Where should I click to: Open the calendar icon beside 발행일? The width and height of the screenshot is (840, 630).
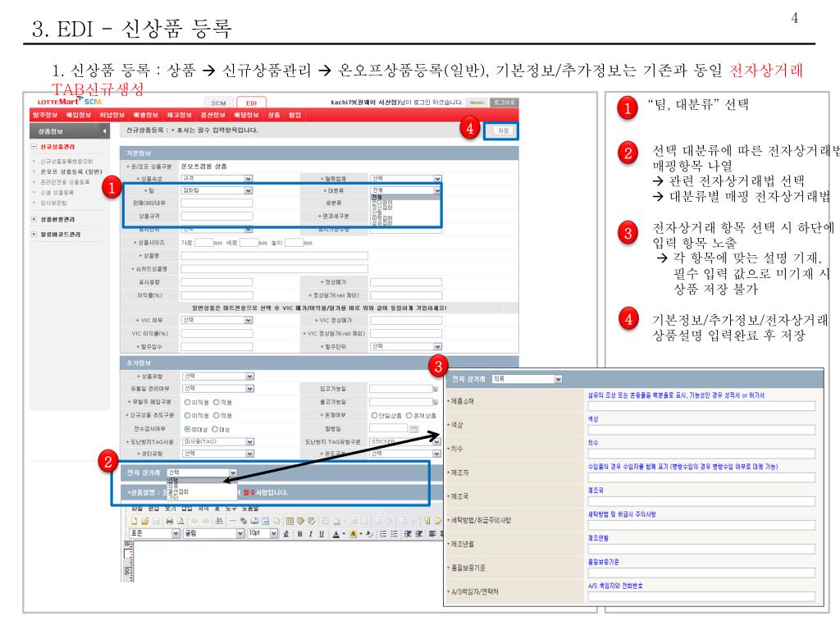click(414, 428)
